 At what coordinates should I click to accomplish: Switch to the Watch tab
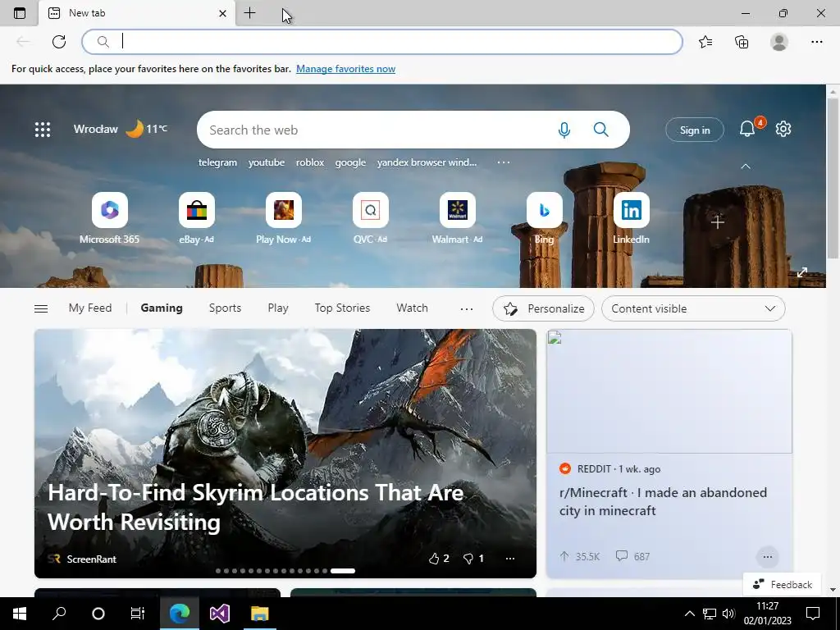pyautogui.click(x=412, y=308)
